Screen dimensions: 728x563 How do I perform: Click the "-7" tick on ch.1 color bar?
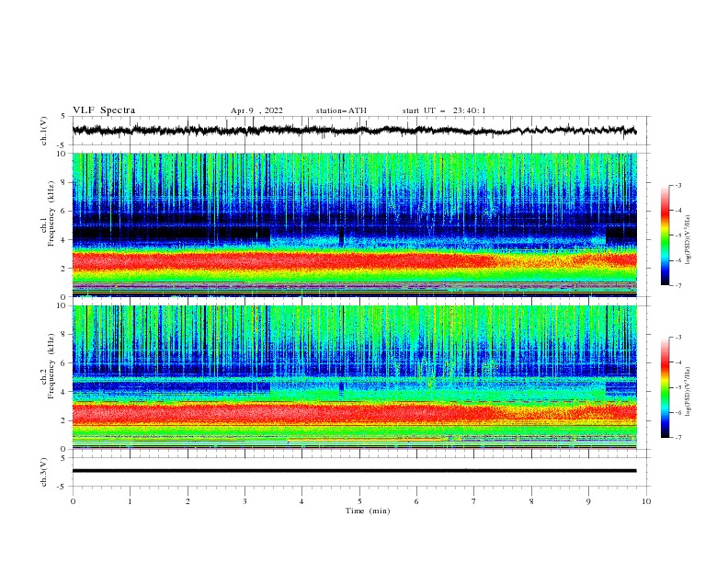677,285
